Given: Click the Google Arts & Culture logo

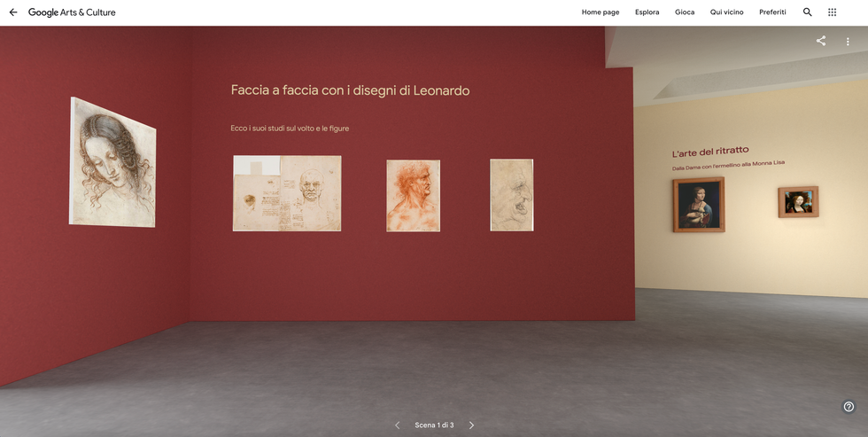Looking at the screenshot, I should [x=72, y=12].
